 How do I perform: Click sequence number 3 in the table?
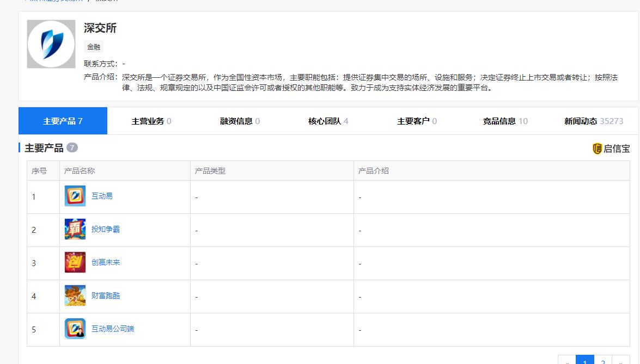tap(34, 263)
